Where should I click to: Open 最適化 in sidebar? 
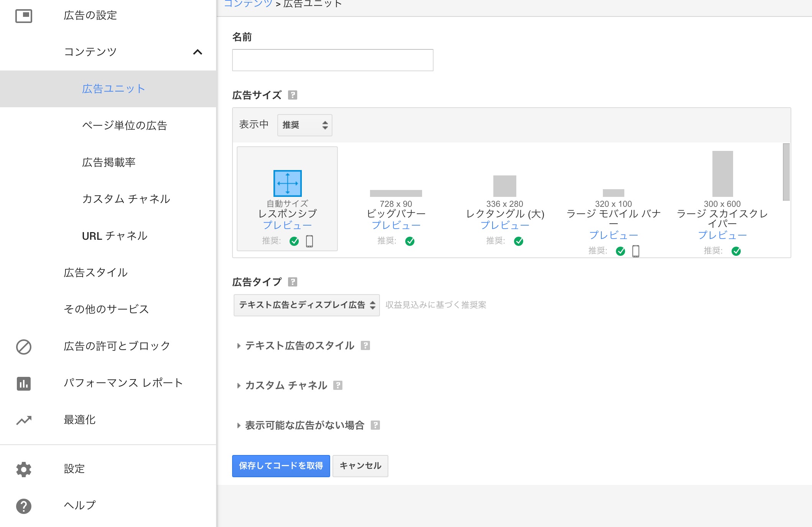[x=79, y=419]
